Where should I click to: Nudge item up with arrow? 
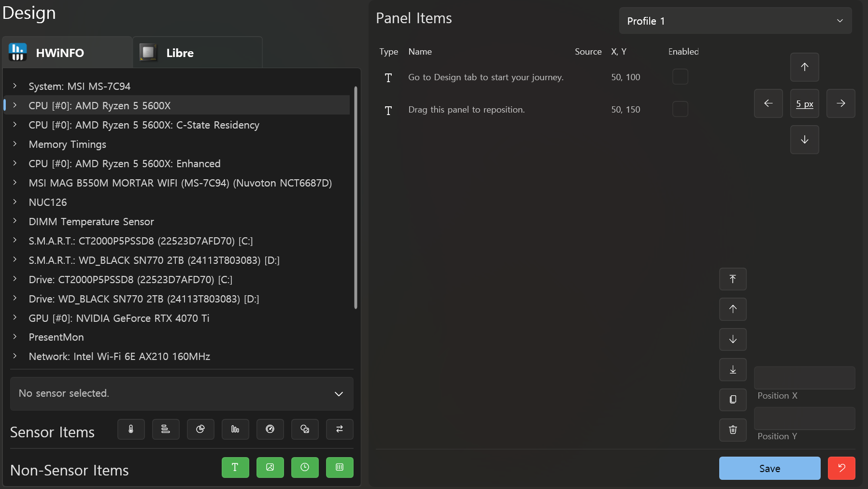[x=805, y=67]
